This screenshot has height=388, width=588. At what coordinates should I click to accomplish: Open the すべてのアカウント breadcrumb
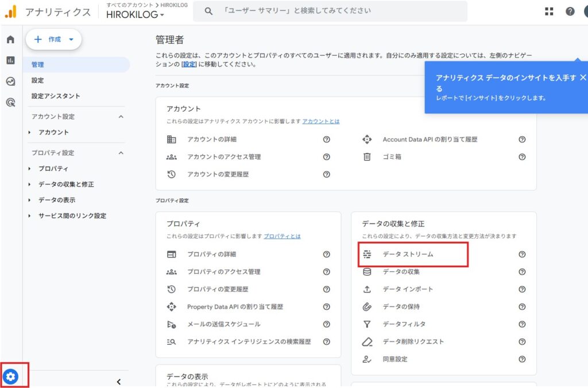130,5
